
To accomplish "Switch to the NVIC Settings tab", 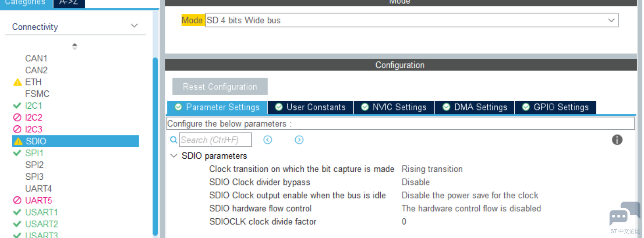I will pyautogui.click(x=393, y=107).
